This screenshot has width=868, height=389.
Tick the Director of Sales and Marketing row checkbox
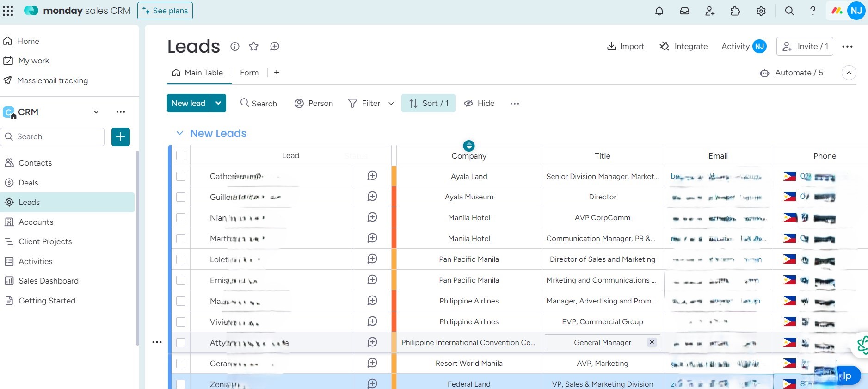click(181, 259)
